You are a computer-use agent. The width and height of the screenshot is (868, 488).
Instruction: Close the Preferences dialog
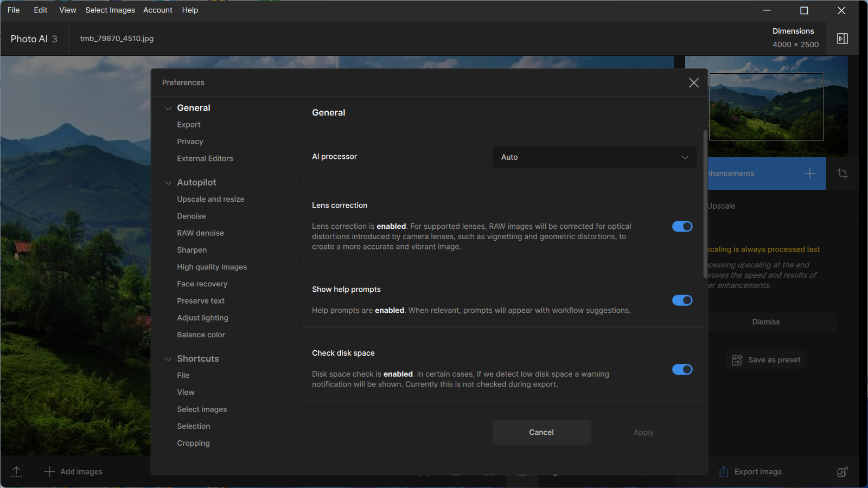click(693, 82)
